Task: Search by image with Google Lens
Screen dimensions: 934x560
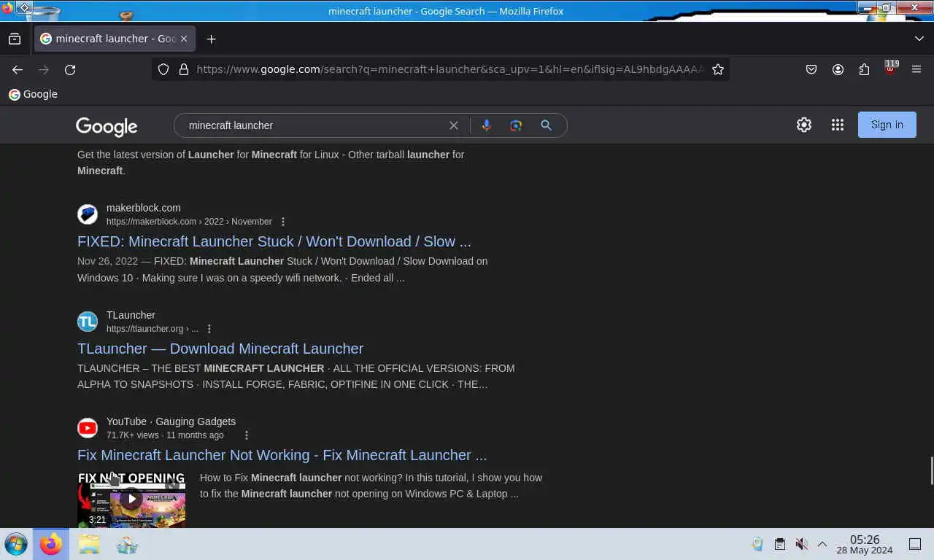Action: 516,125
